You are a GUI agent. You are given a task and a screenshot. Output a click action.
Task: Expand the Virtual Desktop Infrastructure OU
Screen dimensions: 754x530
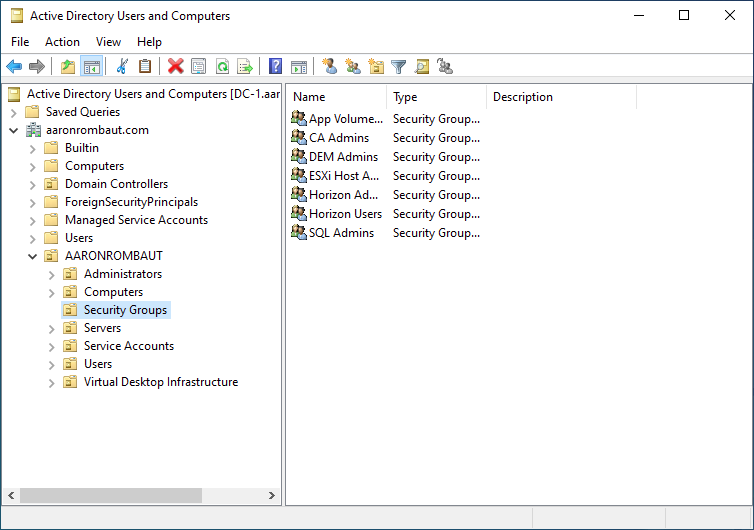(51, 382)
